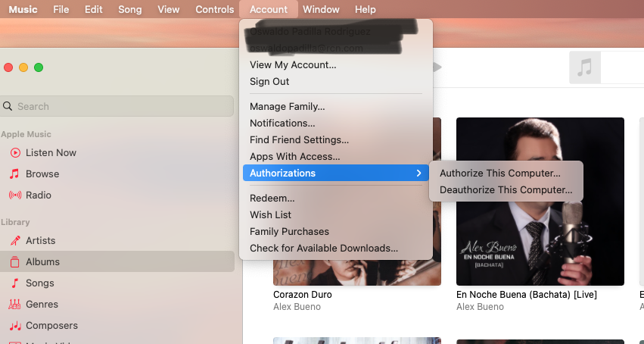Image resolution: width=644 pixels, height=344 pixels.
Task: Click the Radio label in sidebar
Action: pos(38,195)
